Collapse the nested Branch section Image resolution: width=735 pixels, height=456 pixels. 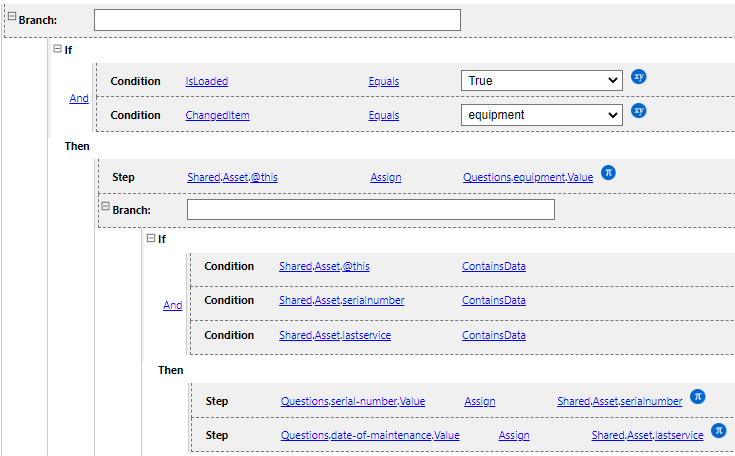point(104,207)
